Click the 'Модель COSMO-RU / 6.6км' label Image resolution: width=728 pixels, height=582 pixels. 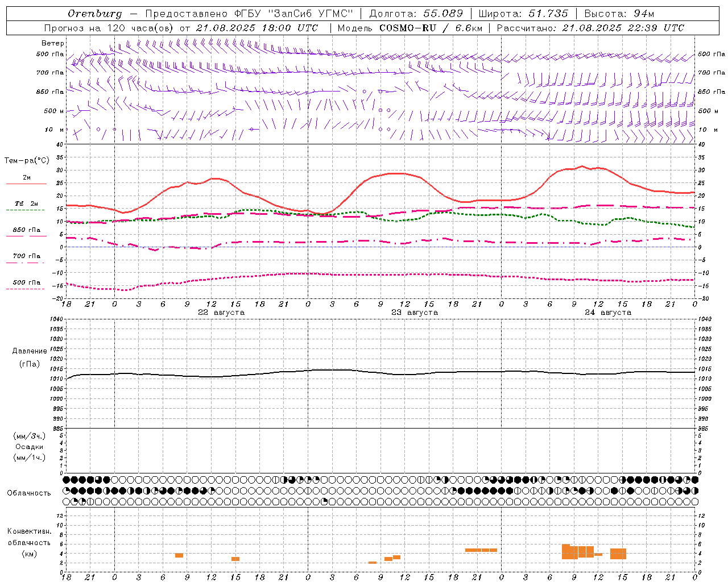click(x=409, y=28)
